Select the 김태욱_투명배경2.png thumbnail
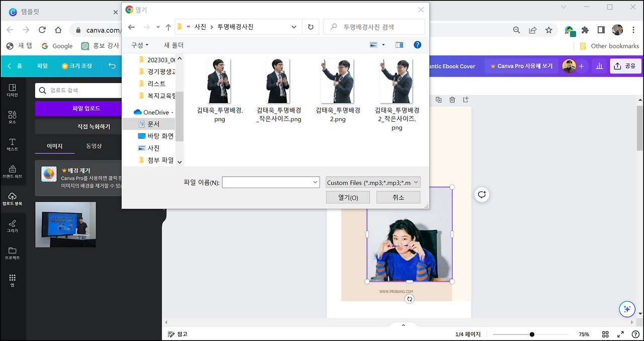 tap(338, 81)
